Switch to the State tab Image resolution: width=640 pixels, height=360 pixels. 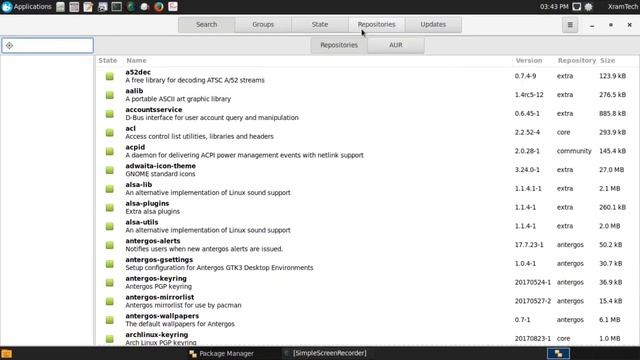click(x=320, y=24)
